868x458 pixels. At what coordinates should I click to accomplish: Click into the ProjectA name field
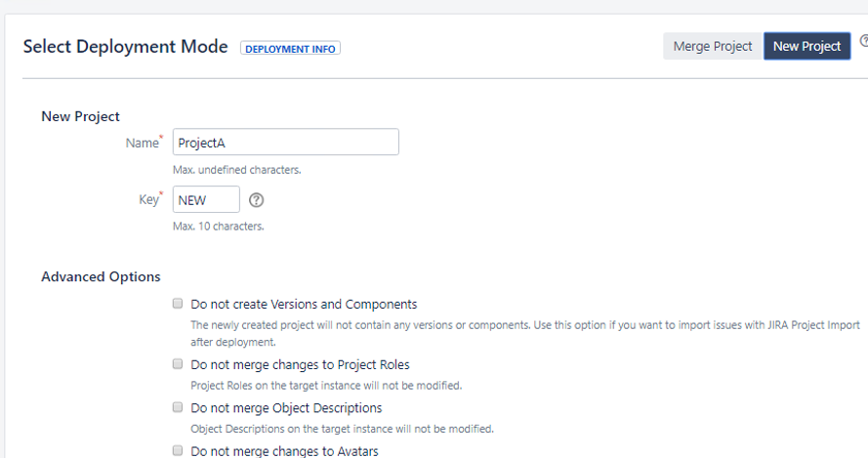[x=285, y=143]
